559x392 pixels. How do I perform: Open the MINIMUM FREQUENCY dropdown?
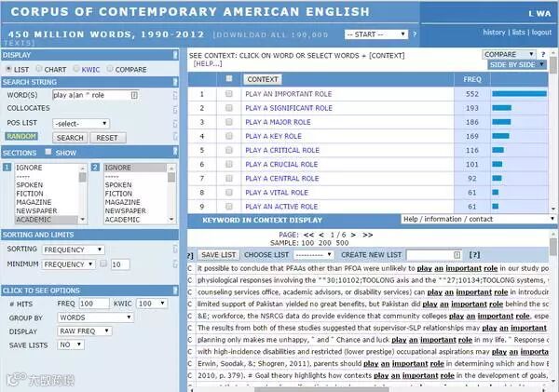[68, 264]
